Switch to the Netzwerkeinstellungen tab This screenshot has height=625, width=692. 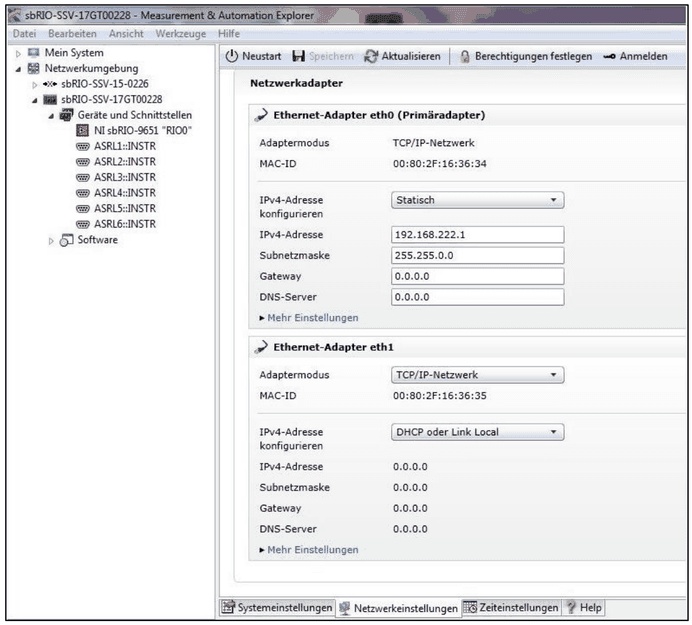point(399,608)
